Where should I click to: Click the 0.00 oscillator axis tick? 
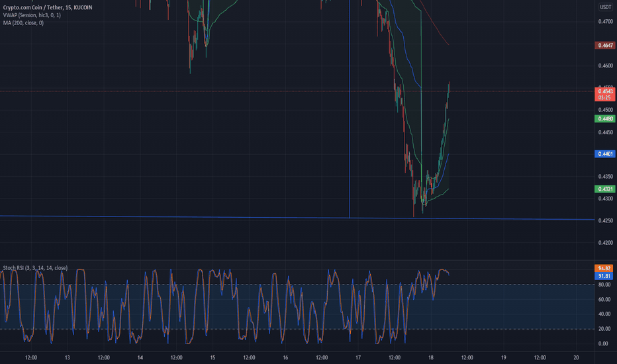603,344
